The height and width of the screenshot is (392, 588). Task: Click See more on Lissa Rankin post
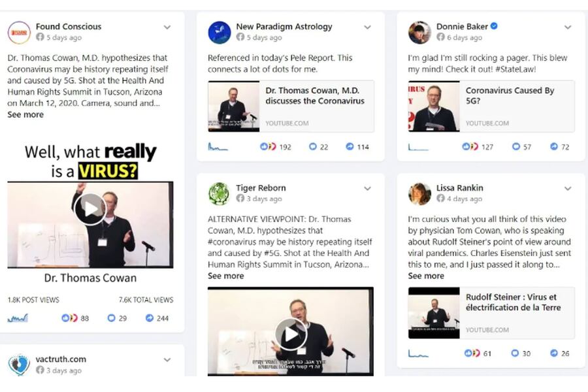426,276
